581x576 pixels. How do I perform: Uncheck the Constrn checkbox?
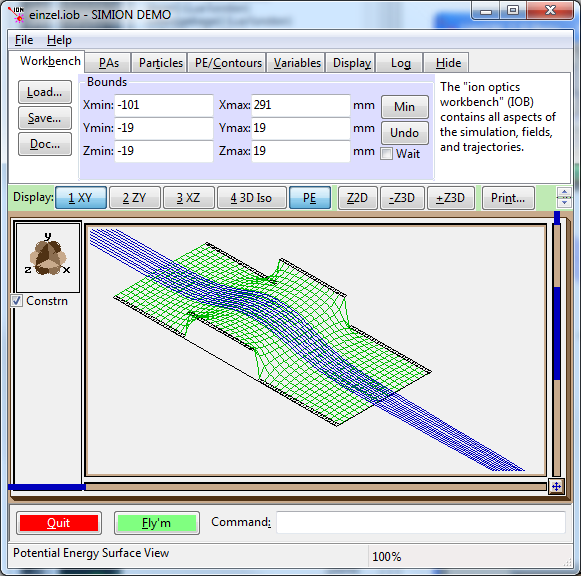[x=16, y=300]
